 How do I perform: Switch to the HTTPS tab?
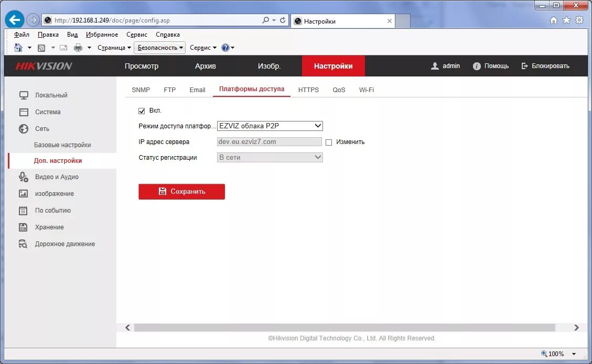click(308, 90)
